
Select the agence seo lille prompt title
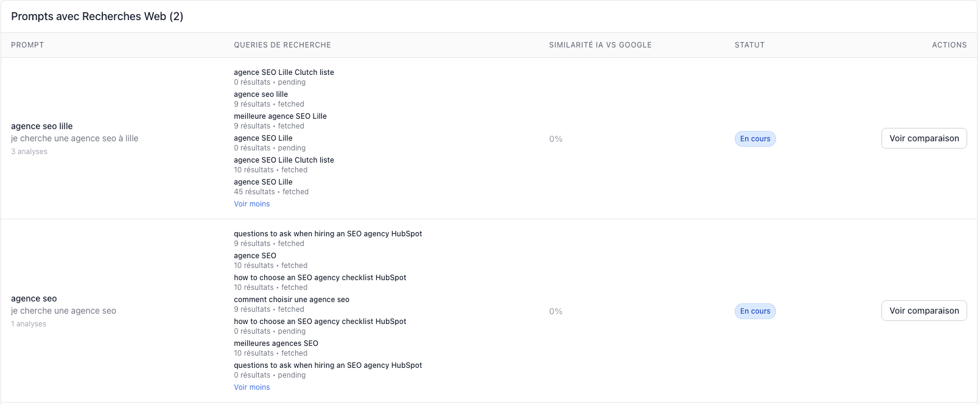click(42, 126)
